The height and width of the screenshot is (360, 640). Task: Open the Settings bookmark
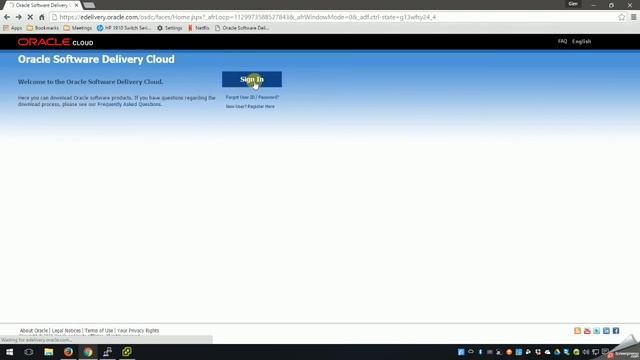tap(170, 28)
